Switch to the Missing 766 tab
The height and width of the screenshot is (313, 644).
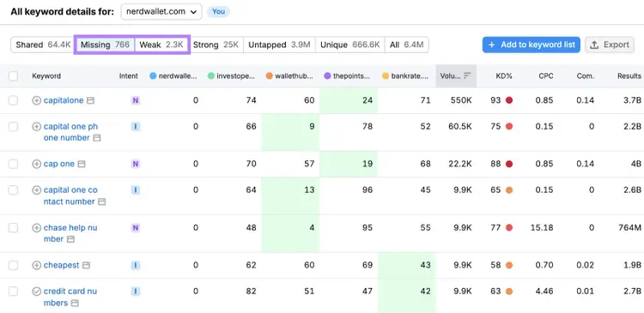tap(105, 45)
